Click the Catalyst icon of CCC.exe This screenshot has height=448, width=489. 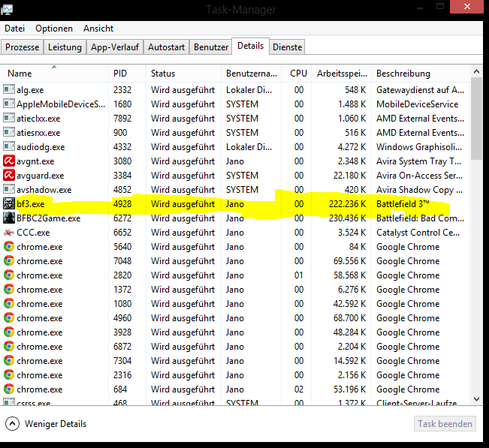tap(9, 233)
